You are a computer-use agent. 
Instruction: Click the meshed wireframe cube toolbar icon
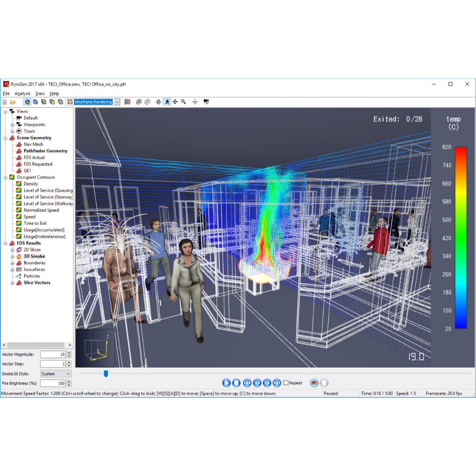pyautogui.click(x=139, y=102)
